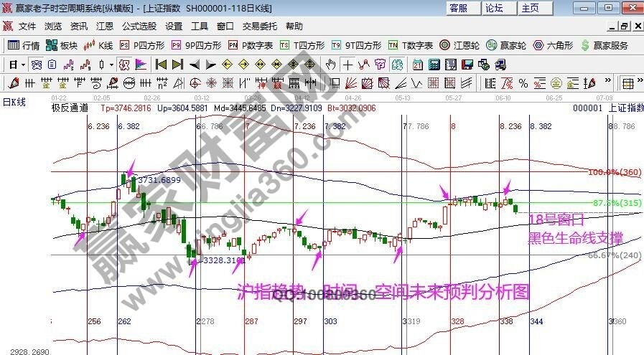Open the 江恩轮 Gann wheel
The image size is (644, 355).
coord(459,45)
